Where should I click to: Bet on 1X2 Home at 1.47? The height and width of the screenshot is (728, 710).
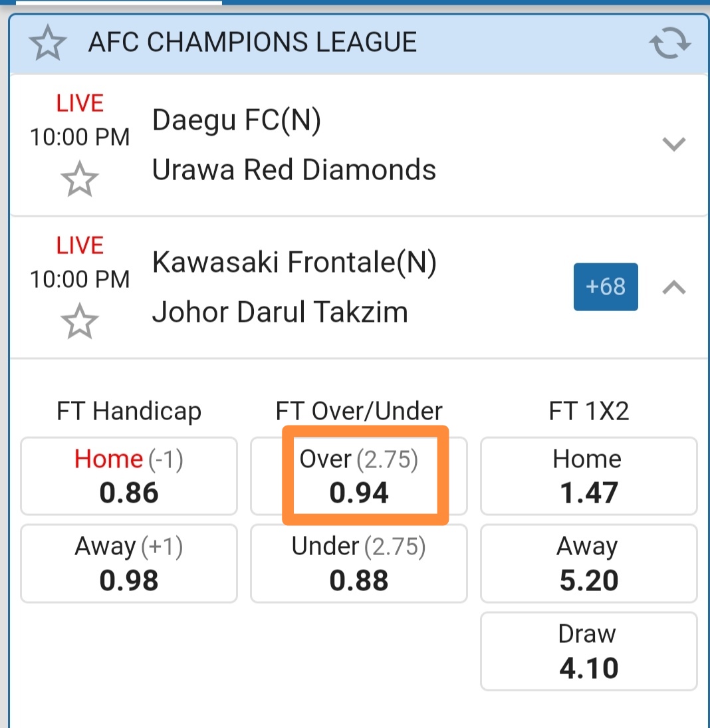click(x=588, y=476)
